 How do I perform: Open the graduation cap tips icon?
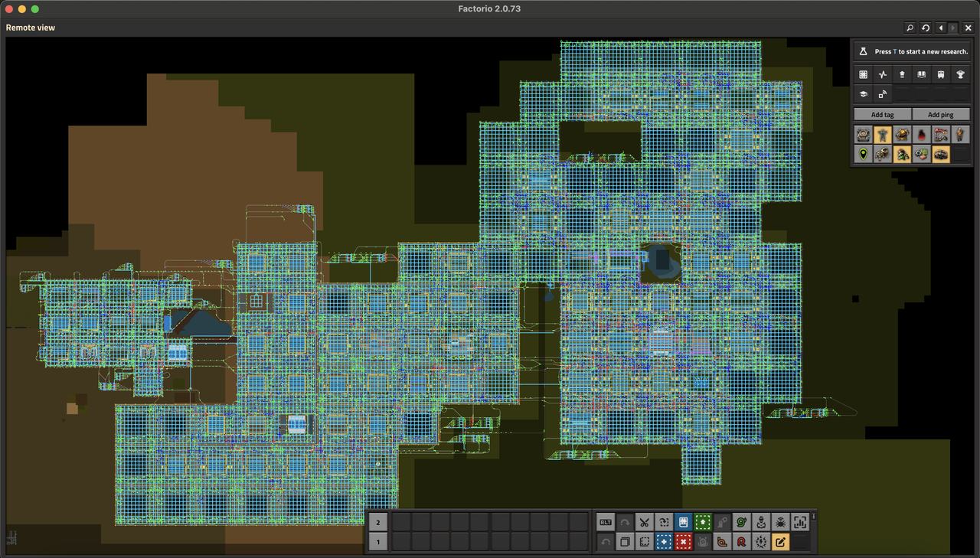[x=864, y=94]
